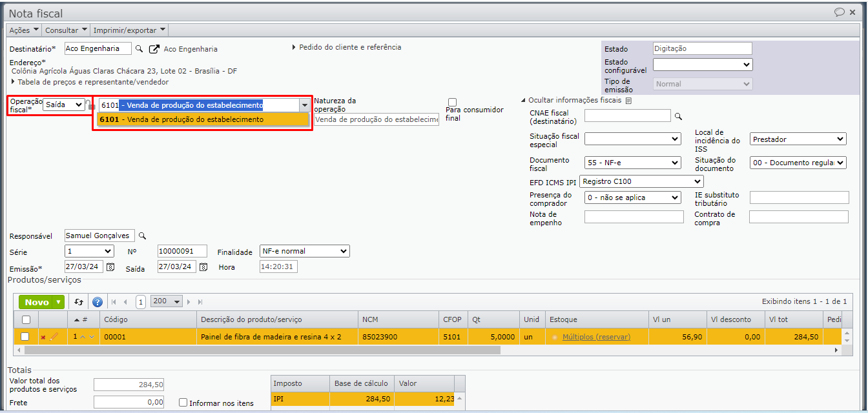Open the Situação do documento dropdown
Image resolution: width=868 pixels, height=413 pixels.
798,163
